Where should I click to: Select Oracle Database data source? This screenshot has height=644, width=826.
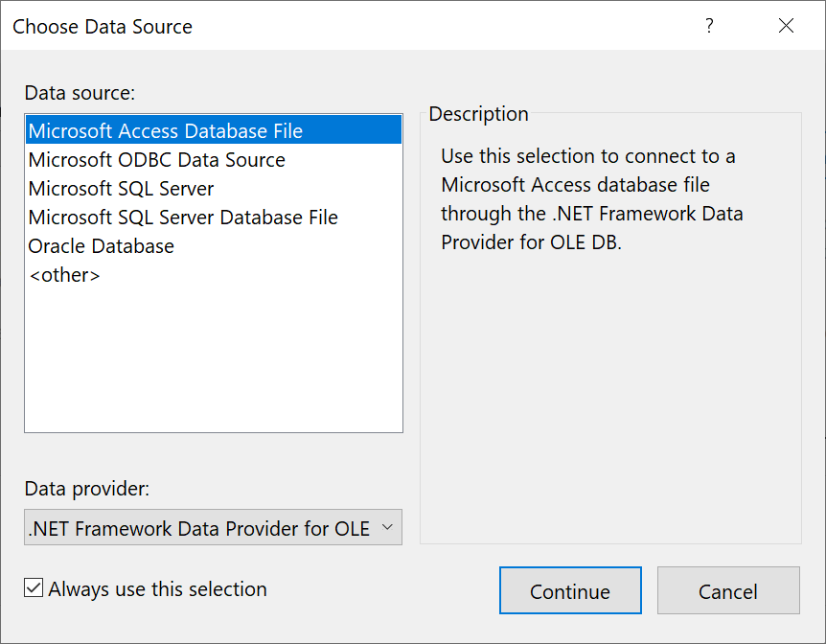(214, 245)
